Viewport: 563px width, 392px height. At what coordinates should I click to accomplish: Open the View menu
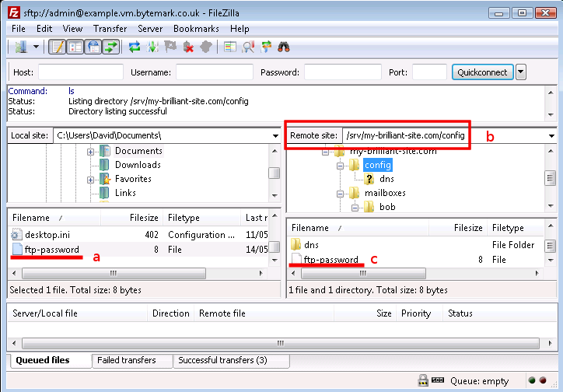click(72, 29)
